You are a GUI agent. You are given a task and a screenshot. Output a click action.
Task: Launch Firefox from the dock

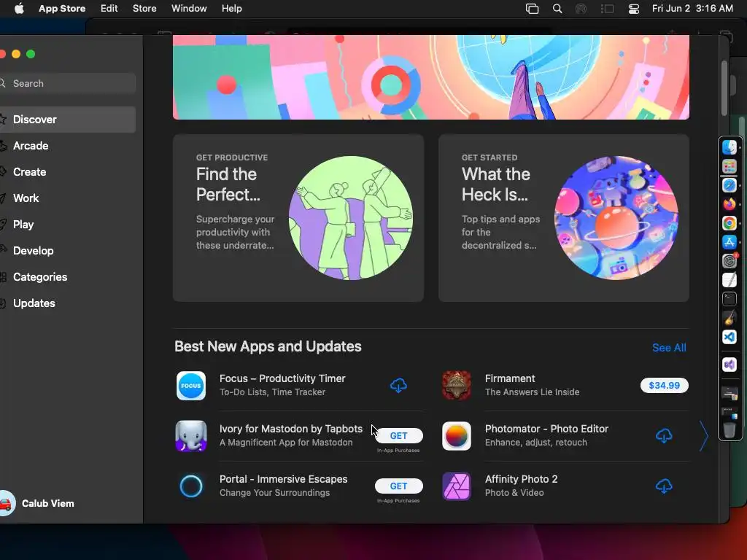(729, 204)
